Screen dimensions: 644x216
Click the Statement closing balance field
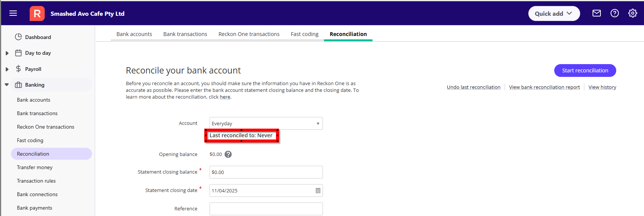point(266,172)
